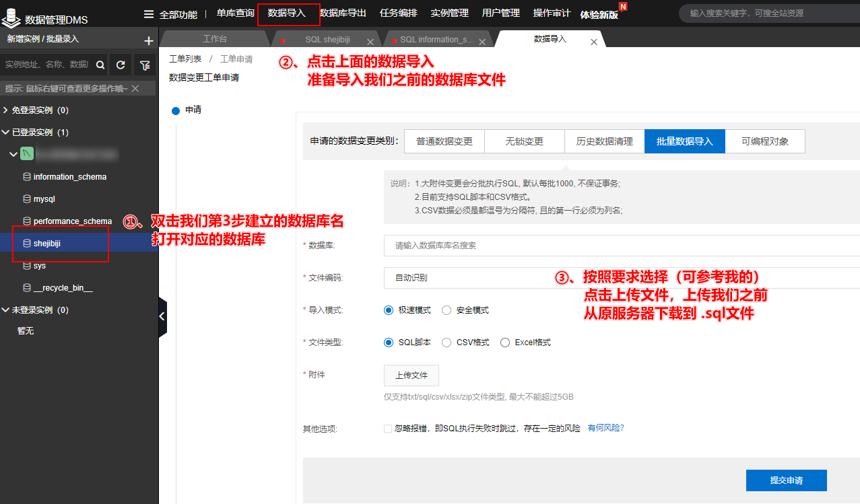Close the 数据导入 tab

point(594,42)
